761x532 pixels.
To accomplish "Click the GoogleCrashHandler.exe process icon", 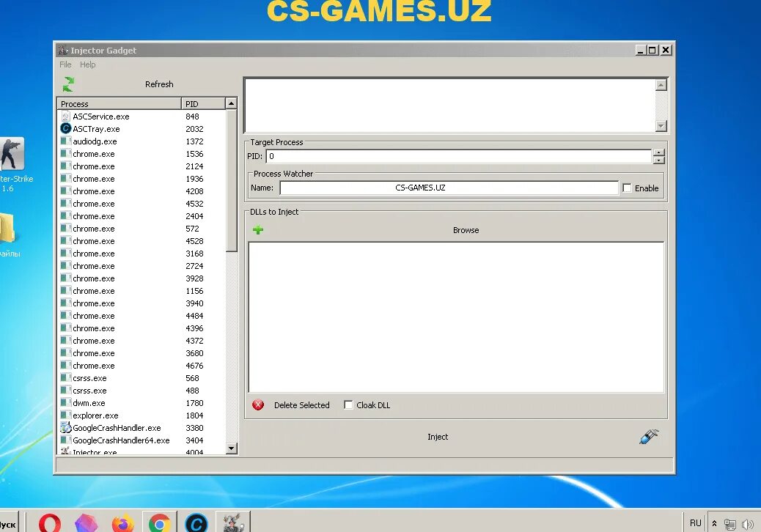I will 65,428.
